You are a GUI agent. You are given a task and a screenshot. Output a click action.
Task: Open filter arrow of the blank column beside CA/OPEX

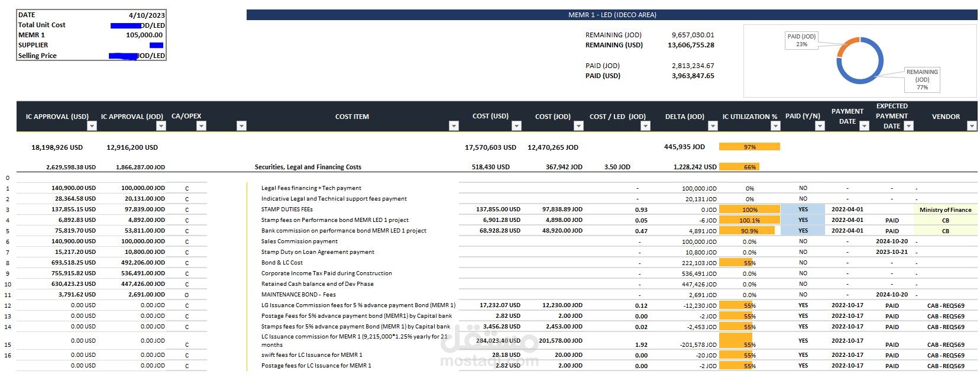point(241,126)
